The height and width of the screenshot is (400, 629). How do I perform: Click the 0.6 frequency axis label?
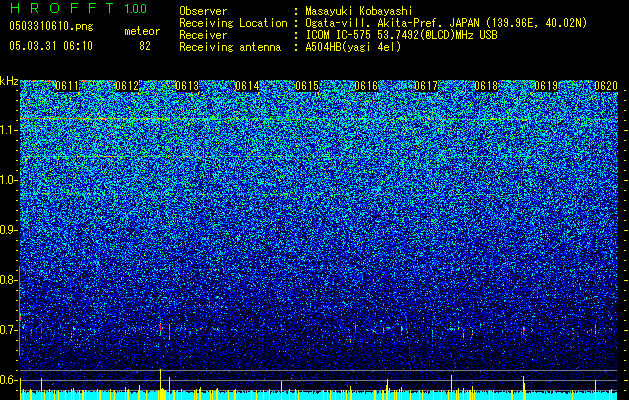8,380
